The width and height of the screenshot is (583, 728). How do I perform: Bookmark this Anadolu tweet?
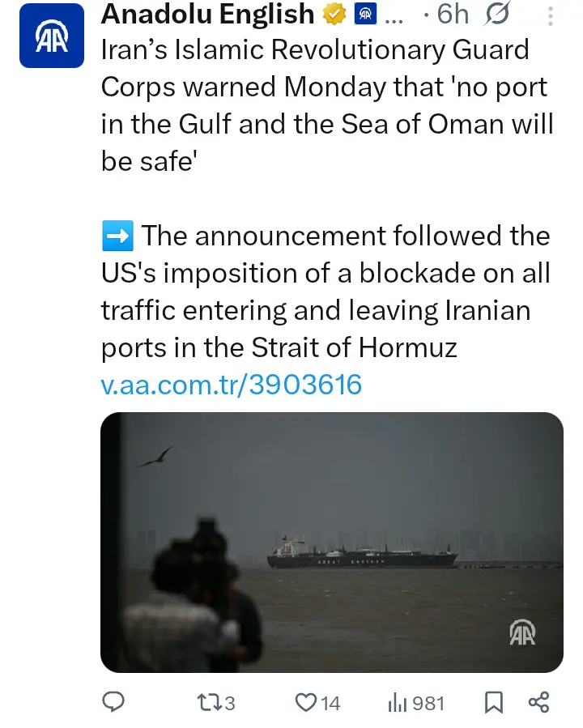tap(493, 702)
